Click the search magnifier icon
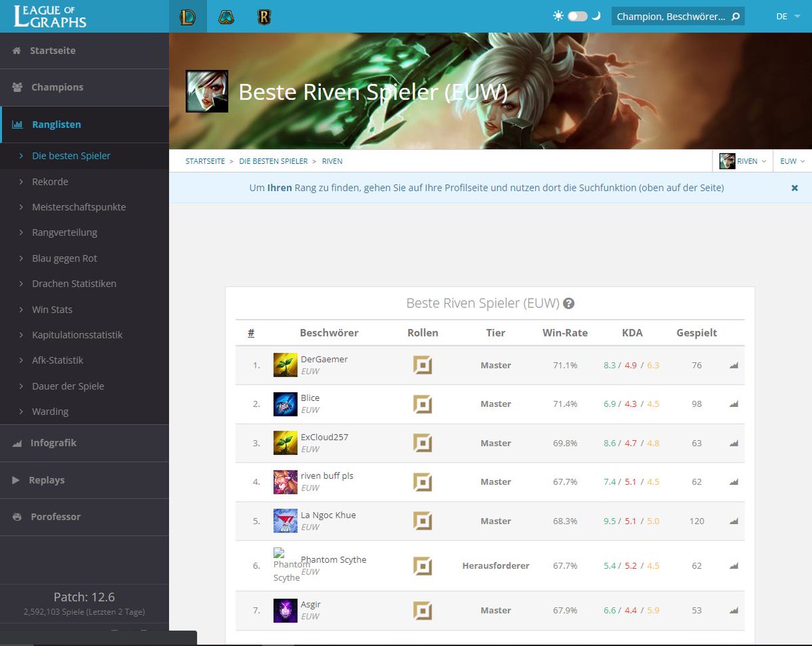Screen dimensions: 812x646 [x=735, y=16]
